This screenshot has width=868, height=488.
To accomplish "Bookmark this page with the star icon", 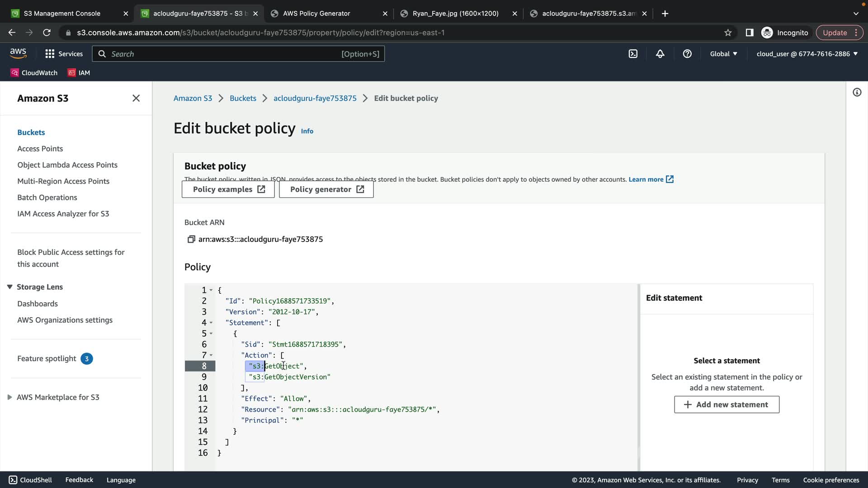I will 728,33.
